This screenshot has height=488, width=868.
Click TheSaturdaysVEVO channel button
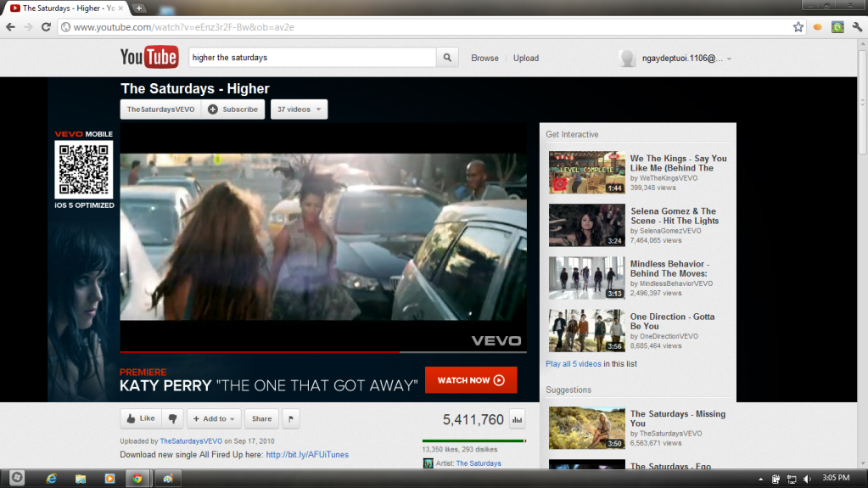pyautogui.click(x=160, y=109)
